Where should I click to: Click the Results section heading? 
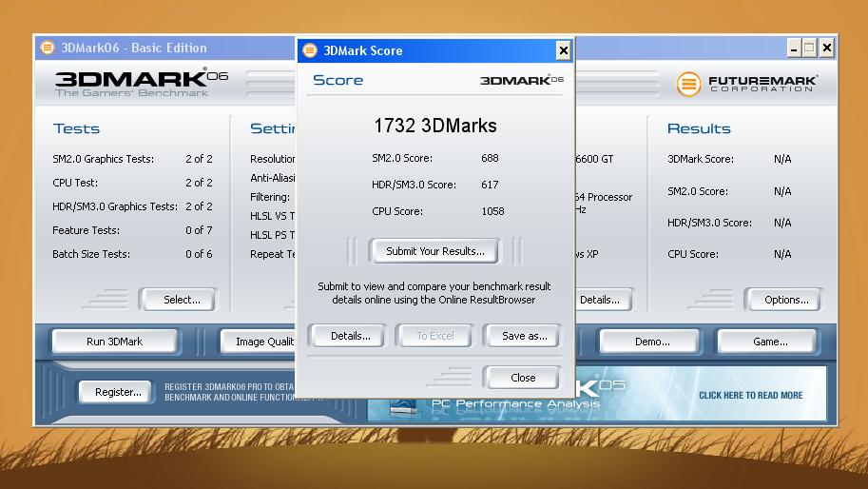point(699,129)
